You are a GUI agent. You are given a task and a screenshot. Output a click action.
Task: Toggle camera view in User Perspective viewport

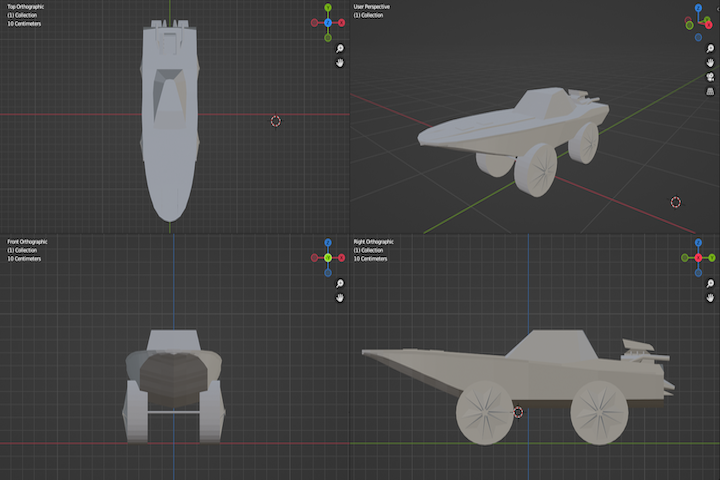tap(708, 76)
